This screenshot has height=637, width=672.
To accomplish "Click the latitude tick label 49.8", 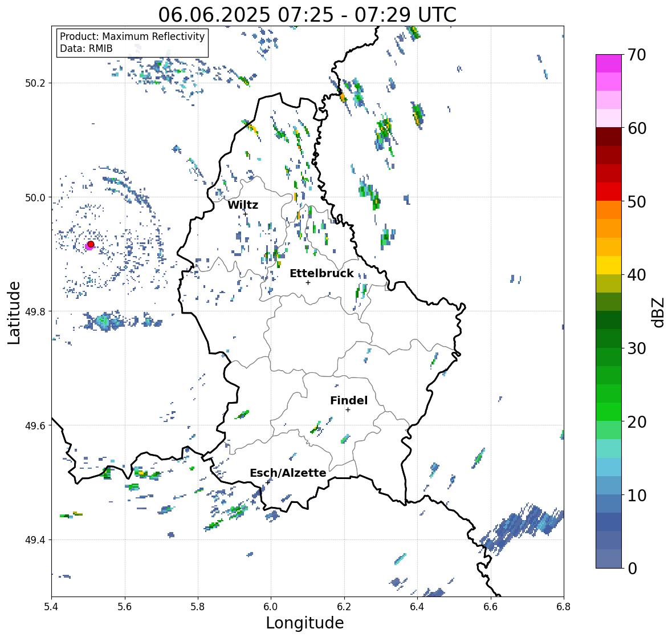I will coord(35,311).
